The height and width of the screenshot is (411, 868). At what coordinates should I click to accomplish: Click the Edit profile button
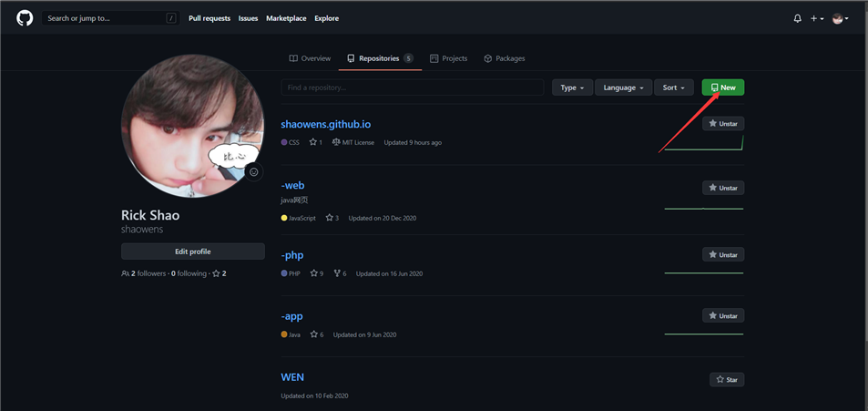coord(193,252)
